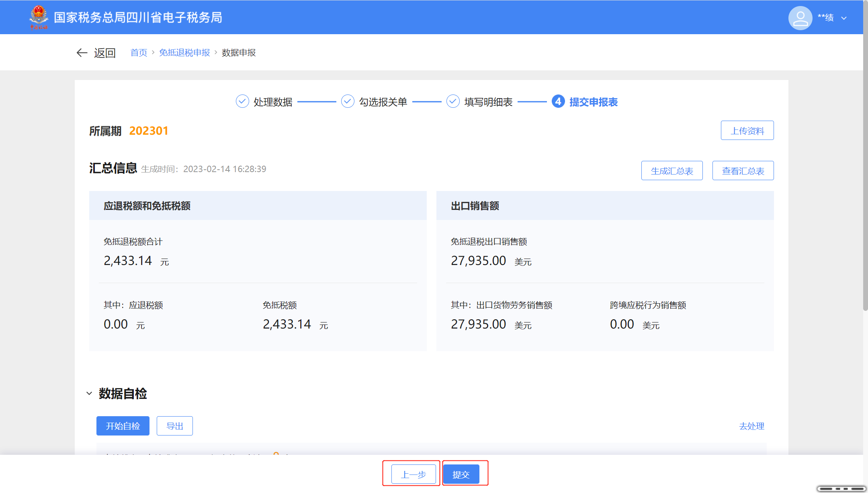
Task: Click the back arrow icon
Action: coord(82,53)
